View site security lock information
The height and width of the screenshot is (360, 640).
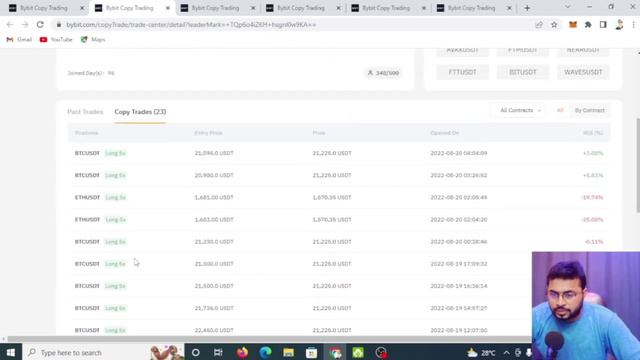point(59,25)
